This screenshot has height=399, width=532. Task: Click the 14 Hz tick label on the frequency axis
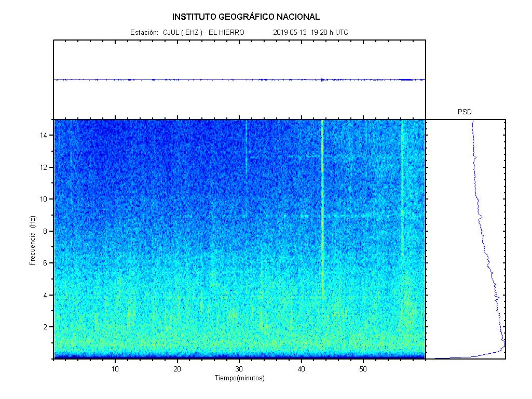click(45, 135)
